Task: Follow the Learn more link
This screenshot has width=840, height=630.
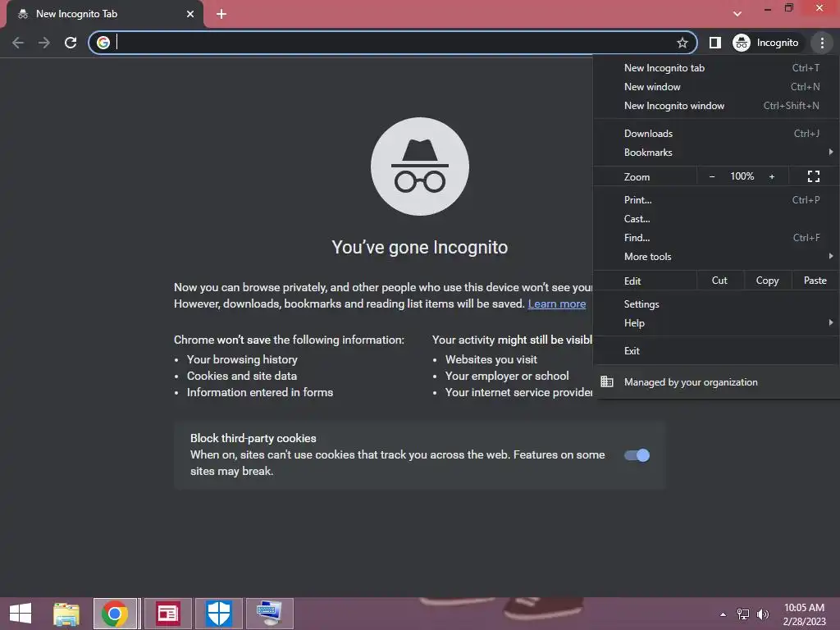Action: coord(557,304)
